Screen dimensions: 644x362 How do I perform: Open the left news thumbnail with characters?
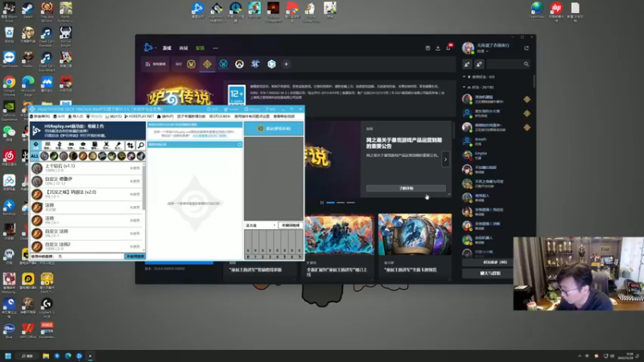(339, 234)
